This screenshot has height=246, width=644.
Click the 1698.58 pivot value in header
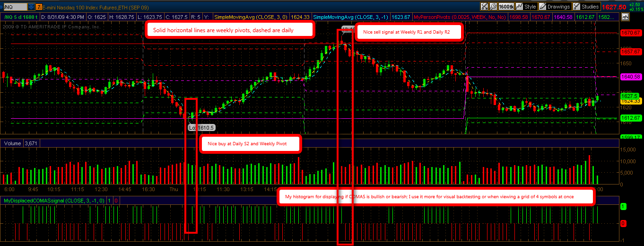coord(520,17)
